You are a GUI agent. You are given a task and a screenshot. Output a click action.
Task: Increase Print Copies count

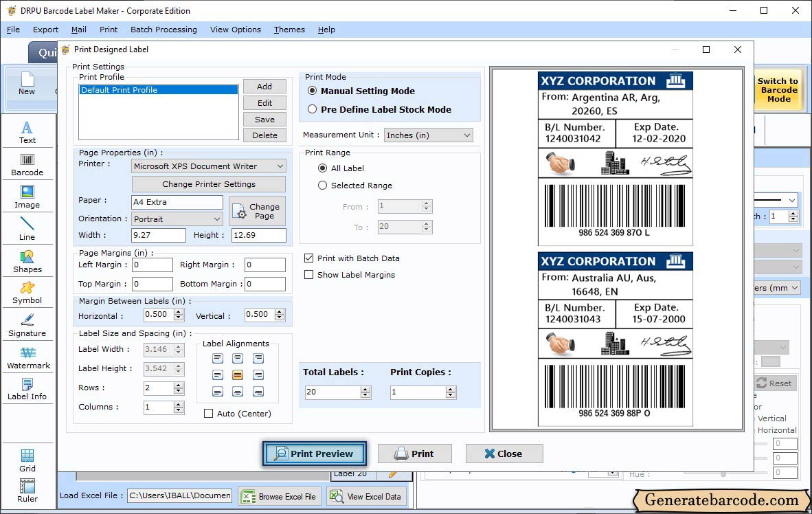(451, 389)
